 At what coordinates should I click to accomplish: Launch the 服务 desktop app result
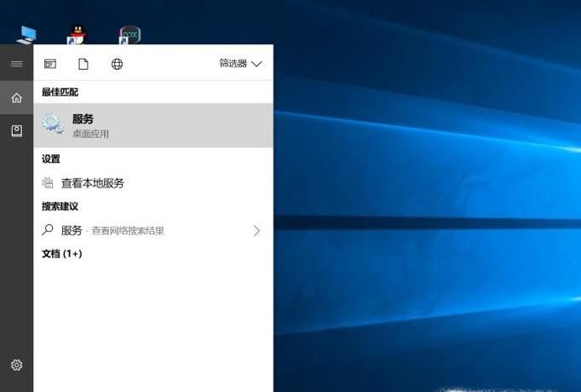click(153, 125)
